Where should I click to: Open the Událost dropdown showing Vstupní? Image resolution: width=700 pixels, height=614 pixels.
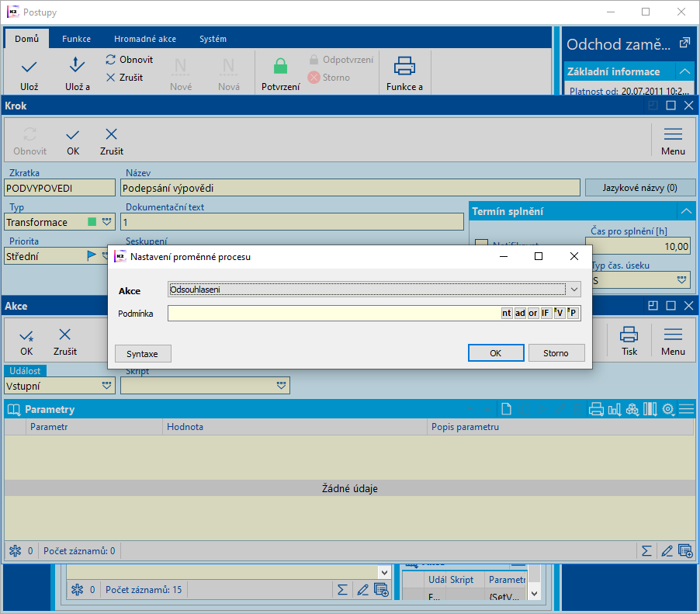click(106, 385)
